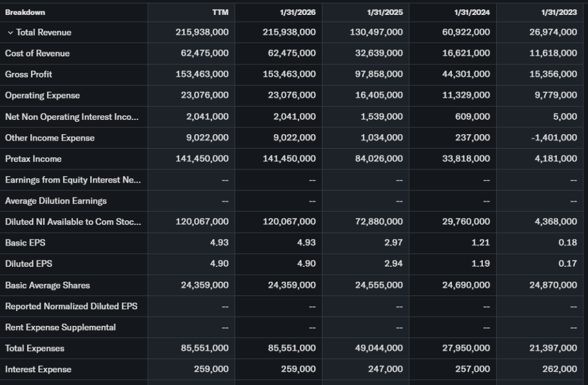Collapse the Total Revenue row chevron
This screenshot has width=588, height=385.
[x=10, y=33]
